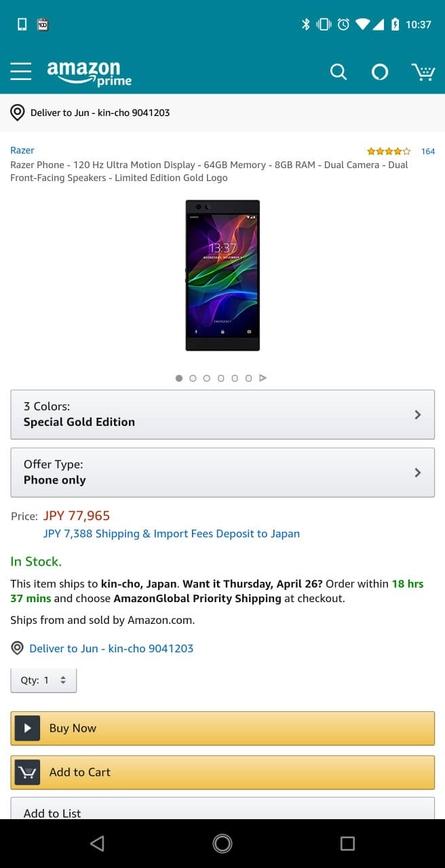
Task: Open the Razer brand link
Action: (x=22, y=151)
